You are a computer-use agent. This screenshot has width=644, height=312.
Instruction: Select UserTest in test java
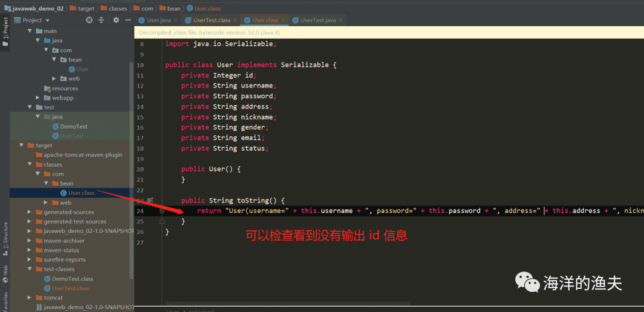(x=68, y=136)
